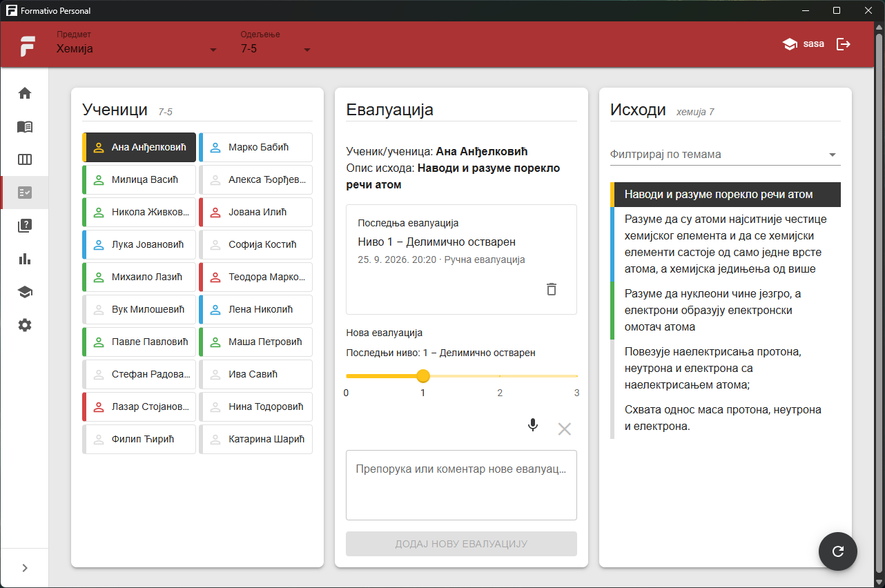Select outcome Схвата однос маса протона
The image size is (885, 588).
pos(726,418)
